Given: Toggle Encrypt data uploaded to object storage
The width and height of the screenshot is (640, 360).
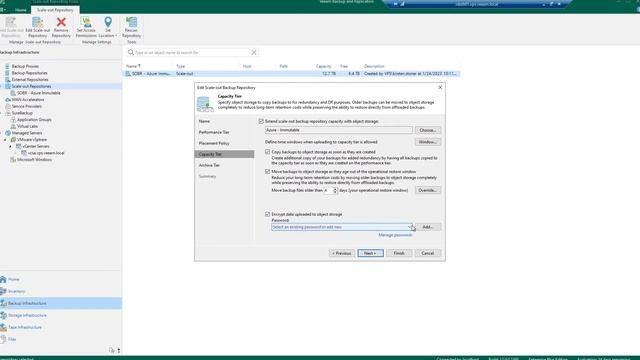Looking at the screenshot, I should (268, 214).
